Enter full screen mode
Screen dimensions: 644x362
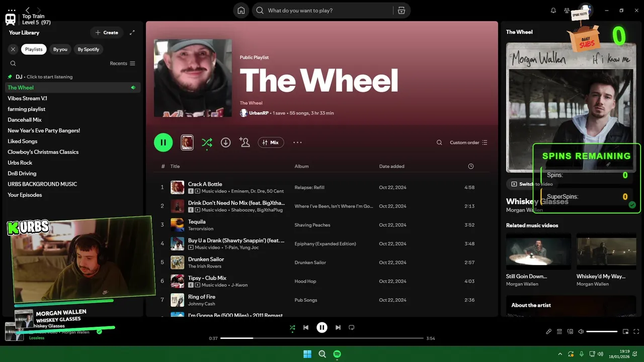click(636, 332)
